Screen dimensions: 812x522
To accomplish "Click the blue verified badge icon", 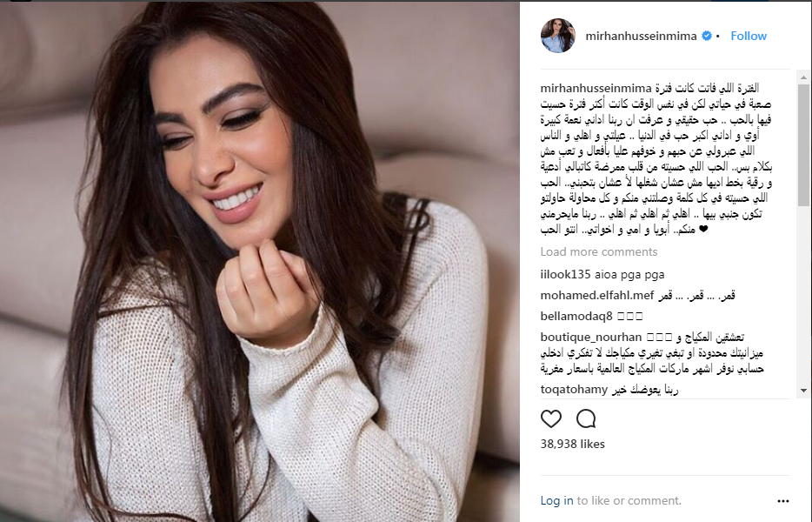I will 706,36.
